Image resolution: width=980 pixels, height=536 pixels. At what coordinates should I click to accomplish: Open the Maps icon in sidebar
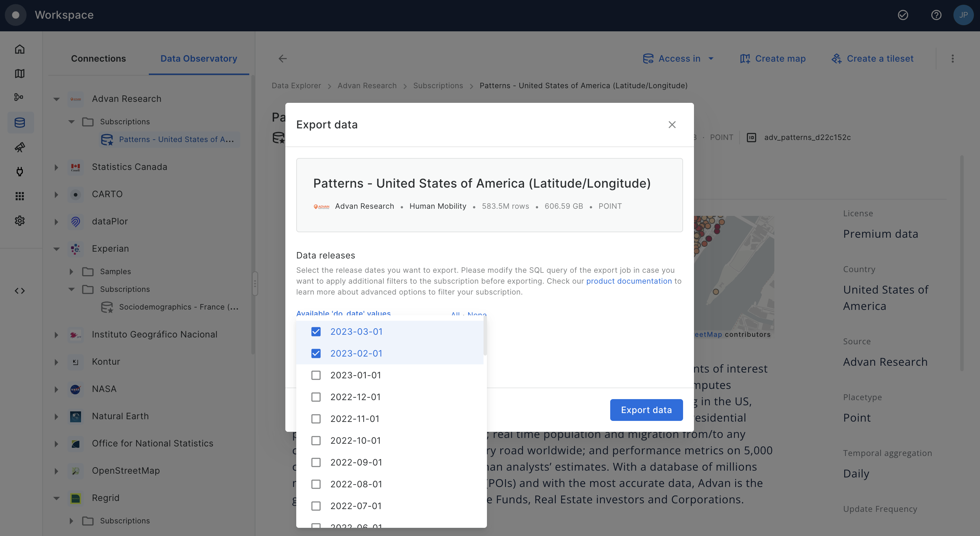tap(20, 74)
